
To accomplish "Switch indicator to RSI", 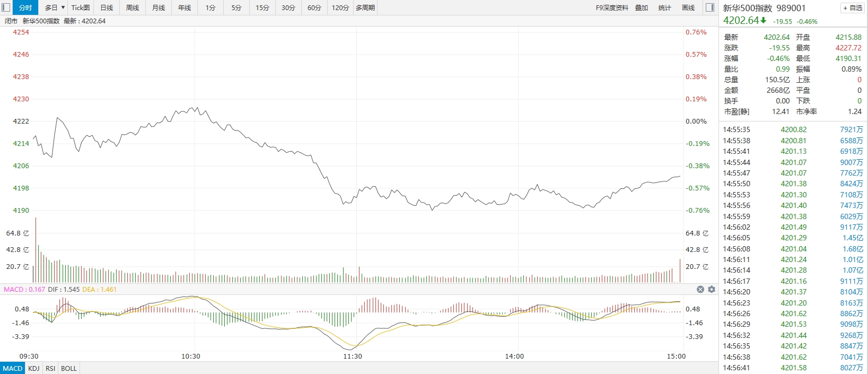I will (50, 368).
